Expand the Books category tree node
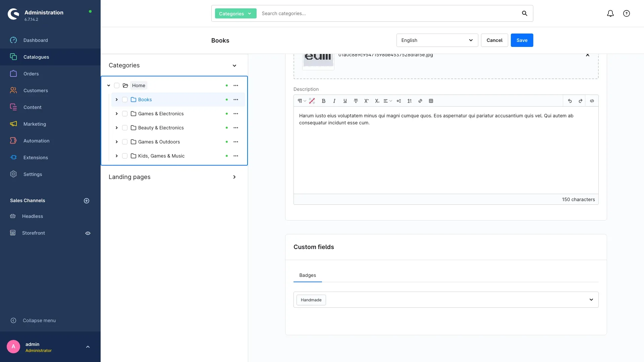 click(117, 100)
